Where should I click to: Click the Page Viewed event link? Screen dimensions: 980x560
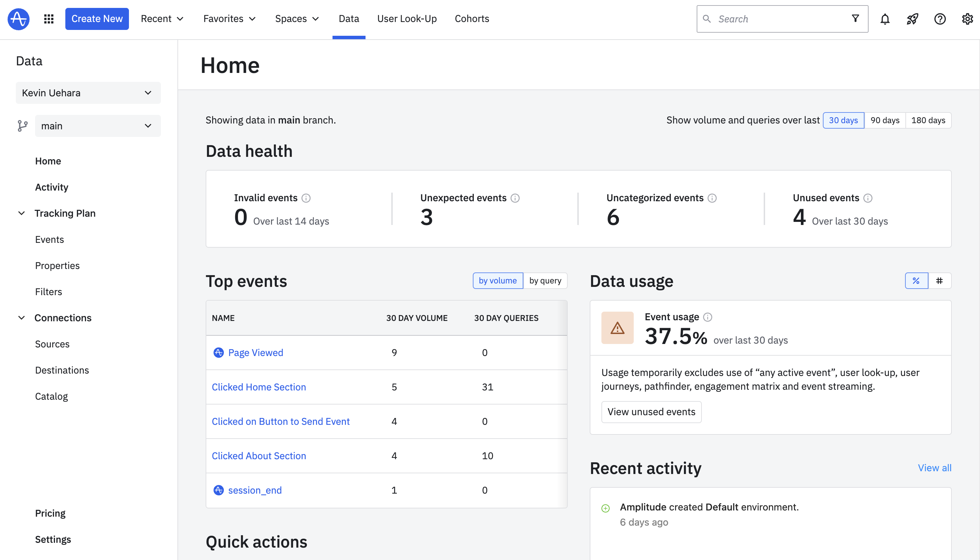click(x=255, y=352)
